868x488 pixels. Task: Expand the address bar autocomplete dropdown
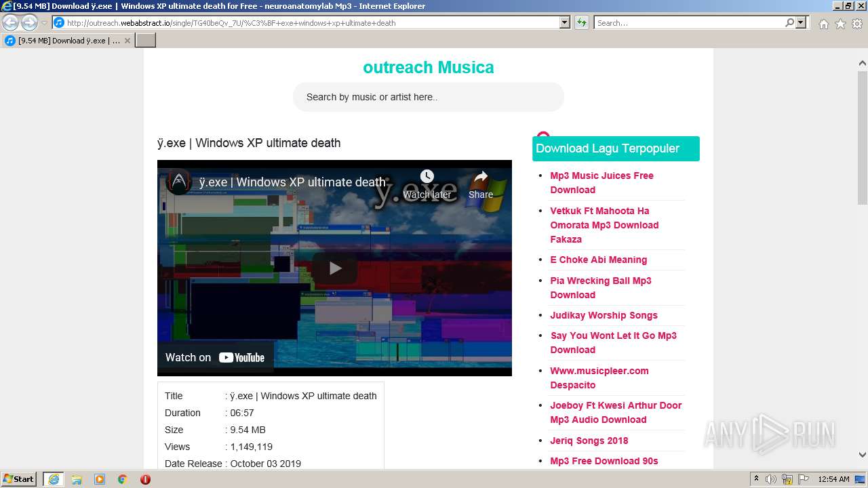pyautogui.click(x=565, y=22)
